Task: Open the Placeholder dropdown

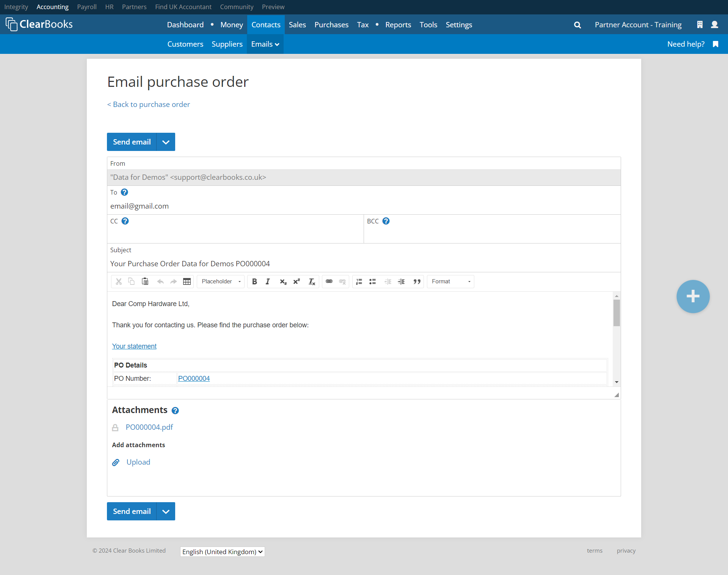Action: tap(221, 281)
